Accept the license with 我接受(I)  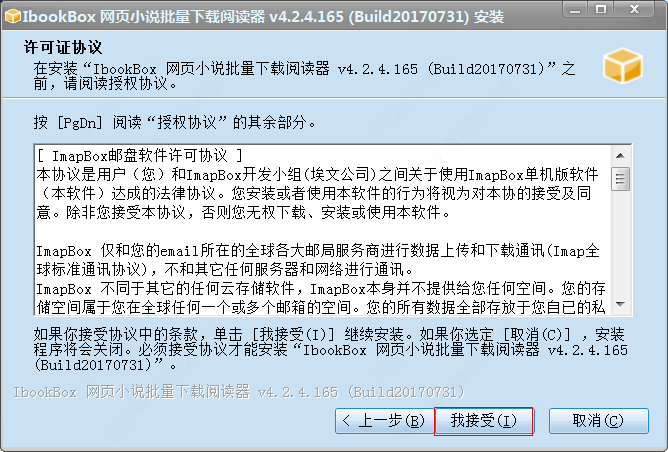[x=484, y=421]
